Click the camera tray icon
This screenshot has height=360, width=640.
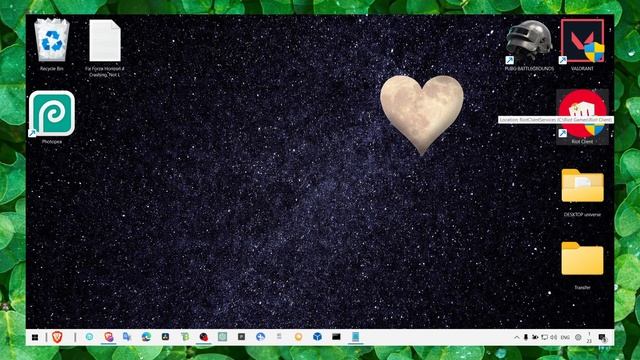pyautogui.click(x=535, y=337)
